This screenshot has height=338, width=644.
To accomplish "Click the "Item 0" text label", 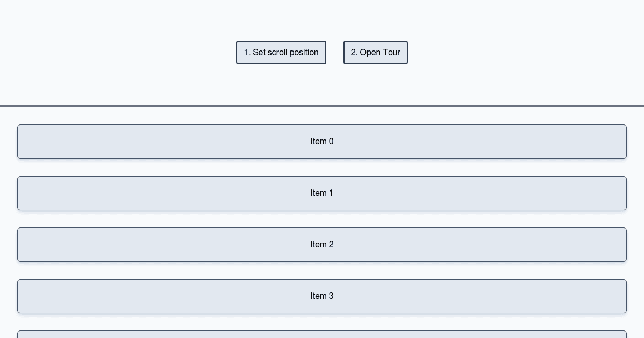I will click(x=322, y=142).
